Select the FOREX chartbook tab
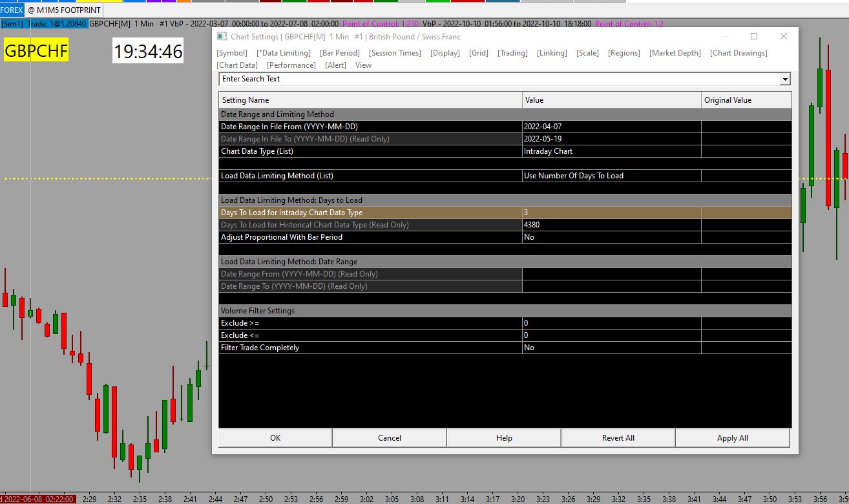849x504 pixels. pyautogui.click(x=12, y=10)
